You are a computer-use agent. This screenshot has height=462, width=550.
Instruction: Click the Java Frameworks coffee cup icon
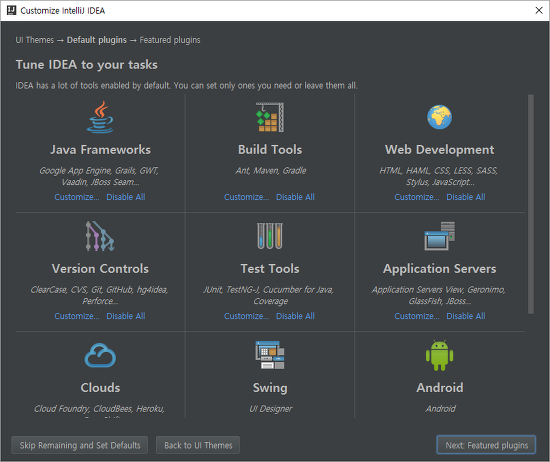pos(100,117)
